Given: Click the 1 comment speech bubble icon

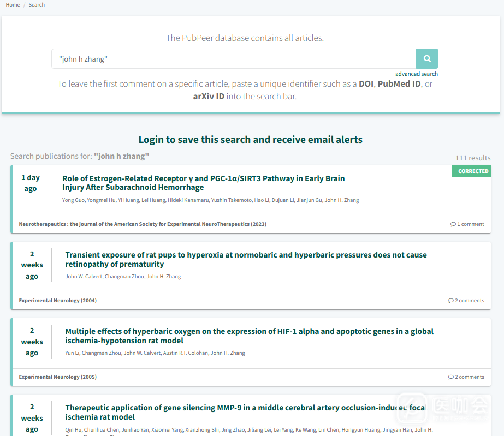Looking at the screenshot, I should [453, 224].
